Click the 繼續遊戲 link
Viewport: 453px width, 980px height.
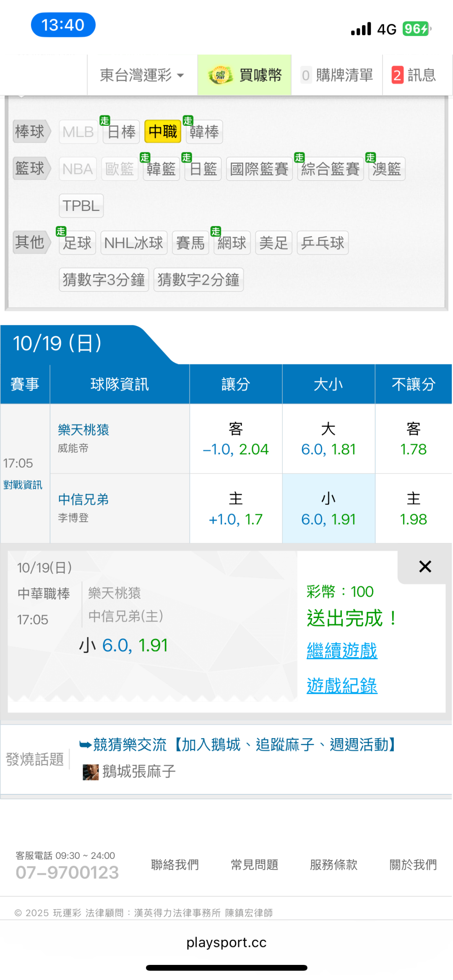pyautogui.click(x=342, y=651)
